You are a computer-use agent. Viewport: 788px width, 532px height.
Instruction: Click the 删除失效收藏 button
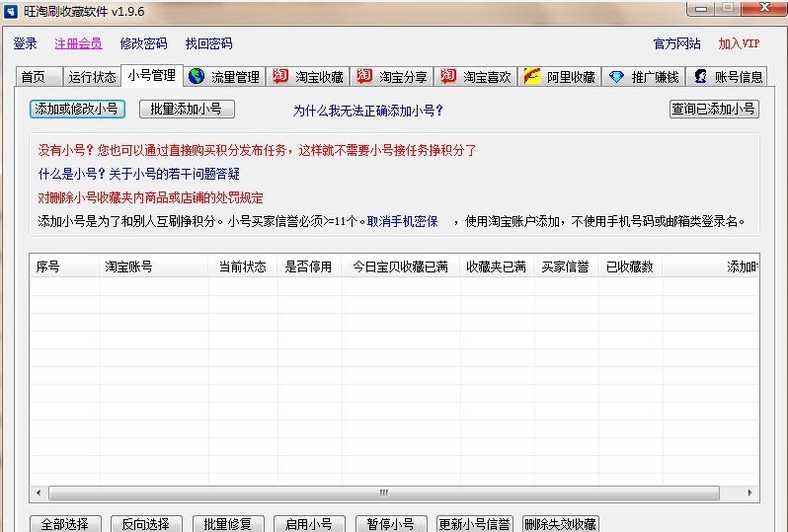click(x=561, y=523)
